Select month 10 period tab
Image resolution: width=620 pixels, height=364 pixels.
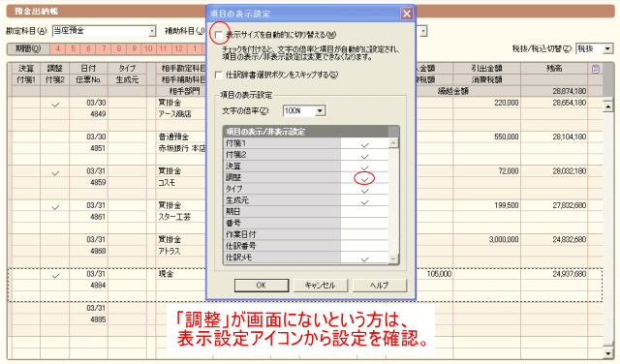(148, 49)
